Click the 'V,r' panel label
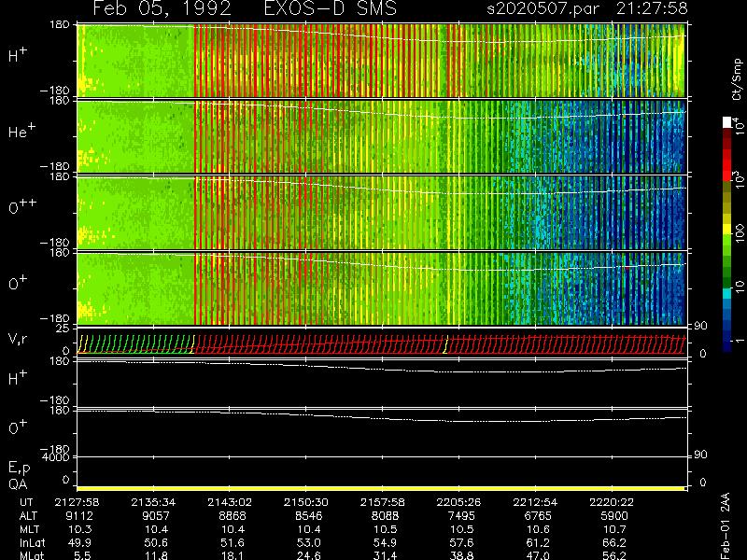747x560 pixels. click(18, 339)
